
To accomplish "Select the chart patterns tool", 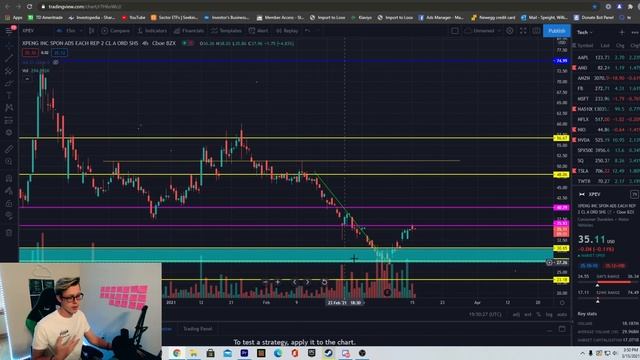I will pyautogui.click(x=9, y=108).
